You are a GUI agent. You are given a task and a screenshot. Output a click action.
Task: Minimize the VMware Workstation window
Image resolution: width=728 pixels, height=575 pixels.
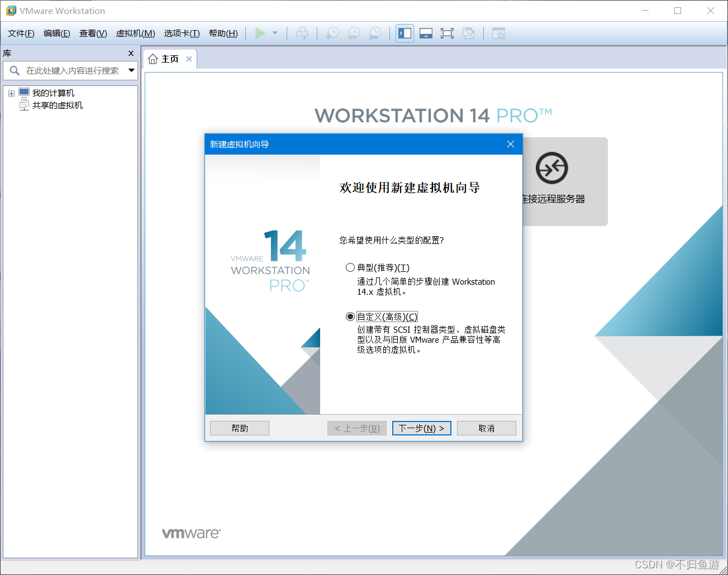point(645,11)
